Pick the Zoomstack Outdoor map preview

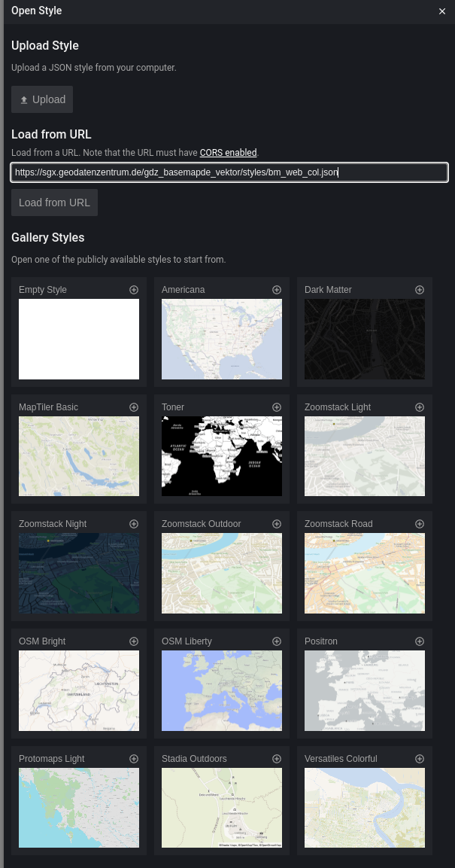(x=222, y=573)
